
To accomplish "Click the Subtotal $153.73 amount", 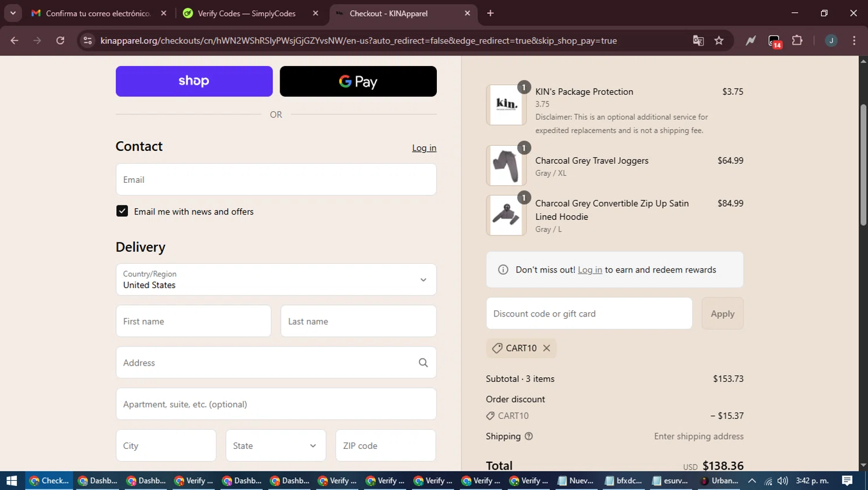I will coord(728,379).
